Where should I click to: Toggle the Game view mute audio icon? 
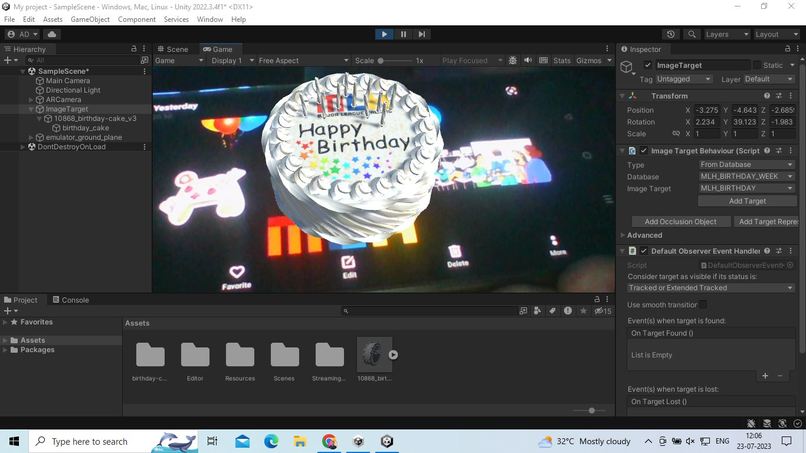click(528, 60)
